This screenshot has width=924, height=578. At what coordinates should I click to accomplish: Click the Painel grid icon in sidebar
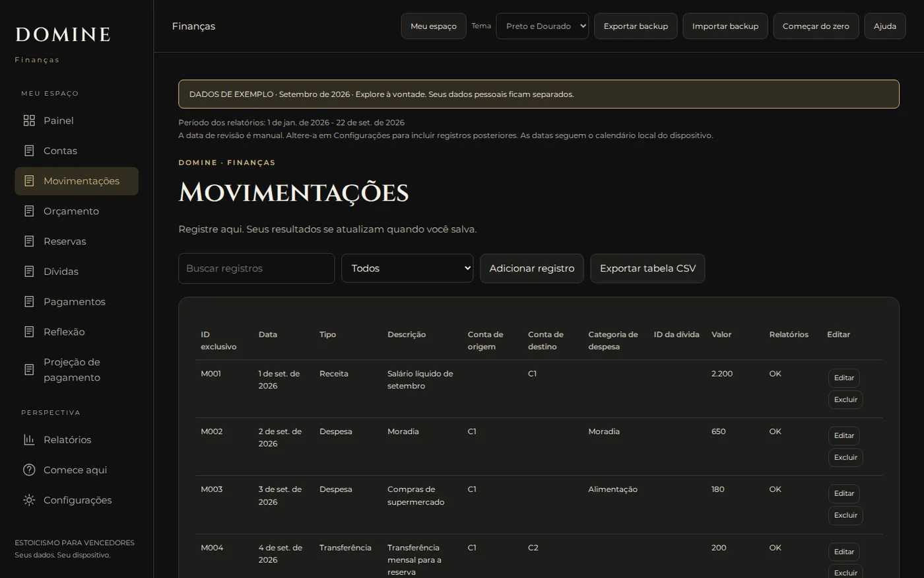pyautogui.click(x=29, y=120)
